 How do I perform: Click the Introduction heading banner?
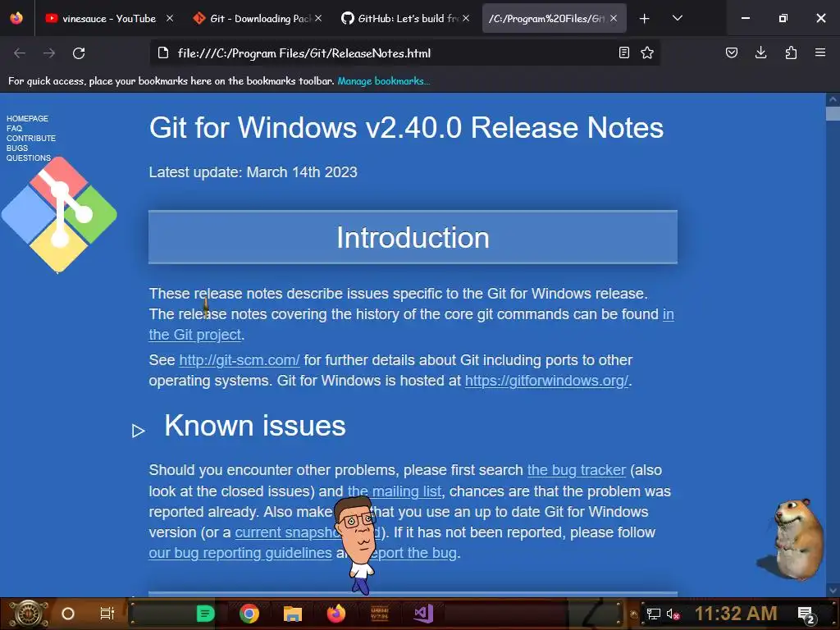pyautogui.click(x=413, y=237)
